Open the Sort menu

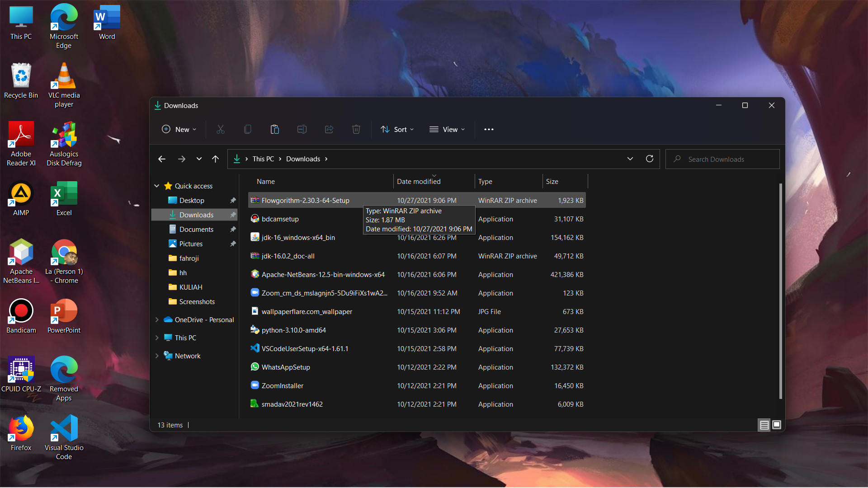click(397, 129)
